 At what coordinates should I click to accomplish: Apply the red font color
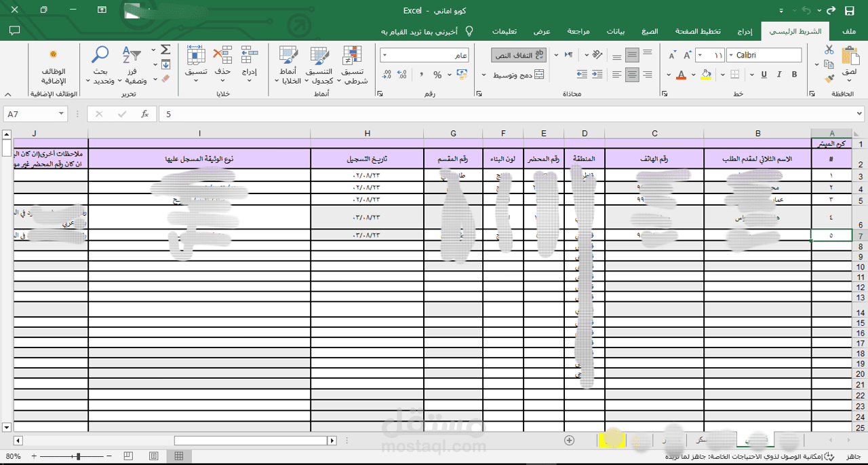(681, 75)
